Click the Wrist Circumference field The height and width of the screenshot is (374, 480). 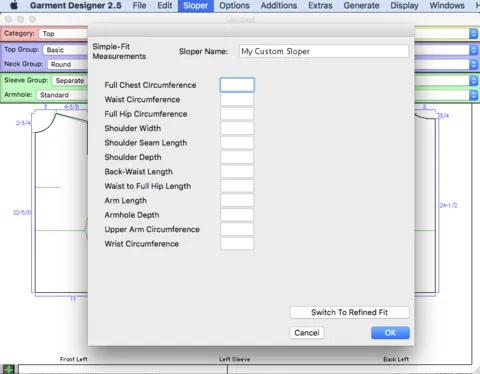237,244
